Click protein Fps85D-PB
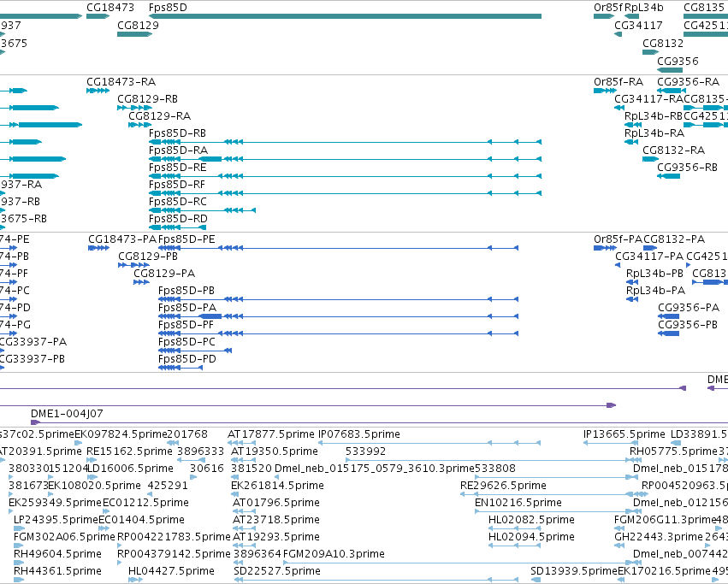 [x=186, y=291]
